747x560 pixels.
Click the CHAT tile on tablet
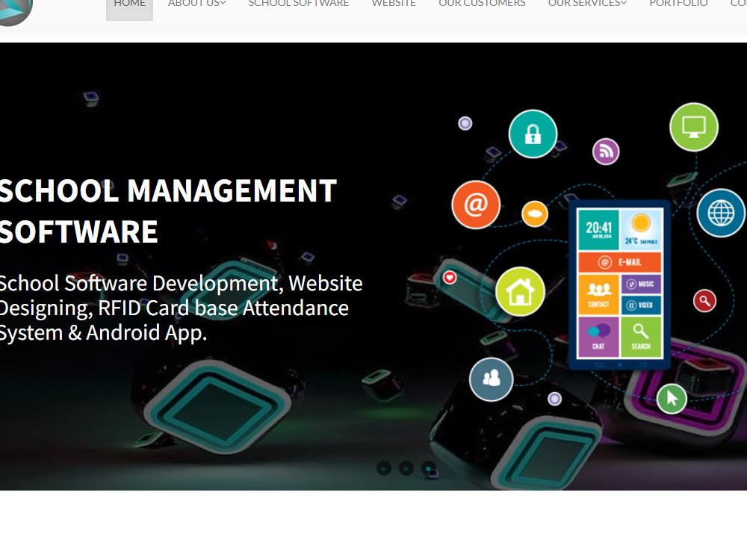pyautogui.click(x=598, y=337)
